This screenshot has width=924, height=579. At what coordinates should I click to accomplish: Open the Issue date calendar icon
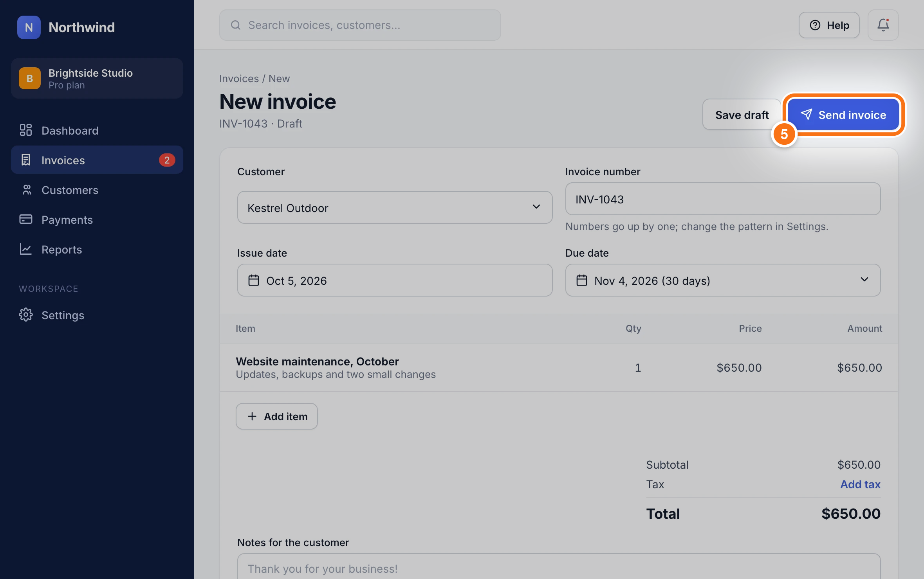(254, 281)
